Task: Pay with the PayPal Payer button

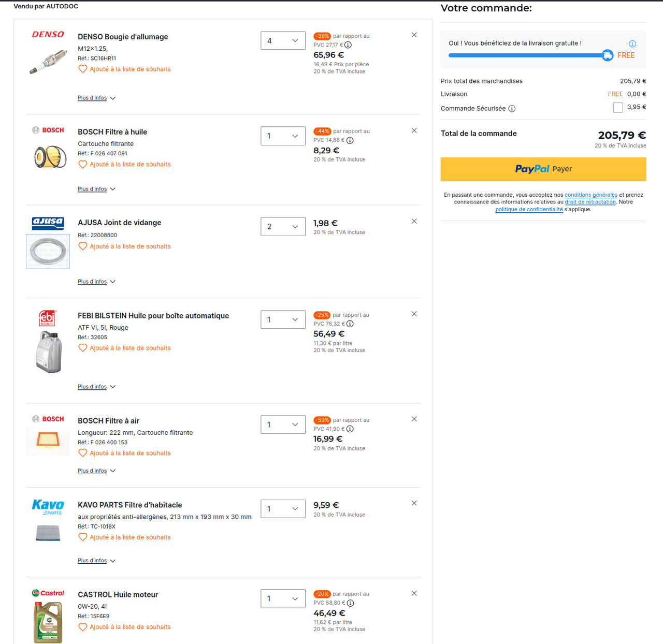Action: (543, 169)
